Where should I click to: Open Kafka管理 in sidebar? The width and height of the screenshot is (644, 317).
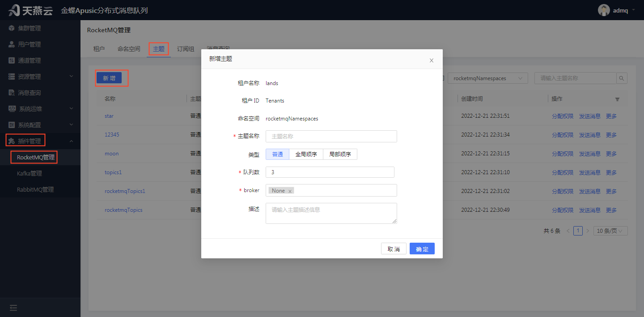pyautogui.click(x=30, y=173)
